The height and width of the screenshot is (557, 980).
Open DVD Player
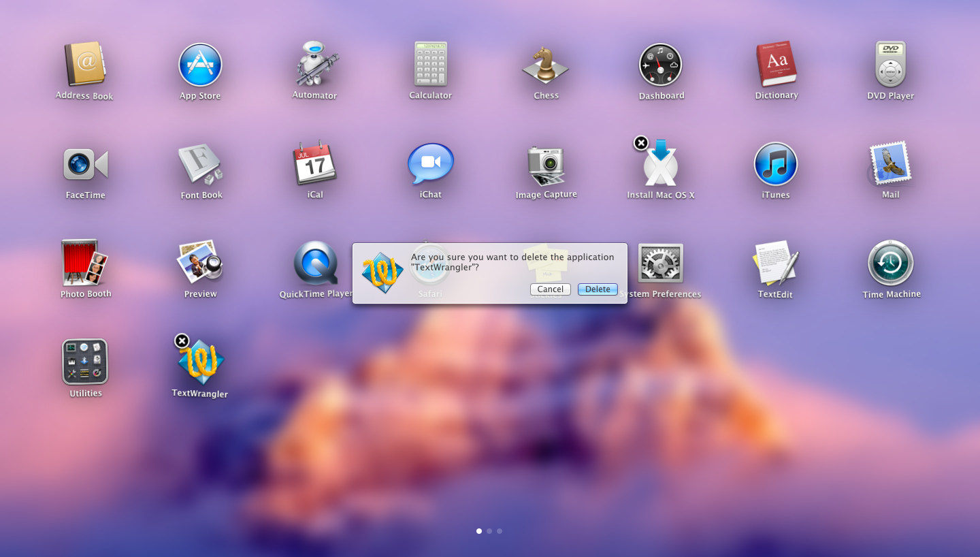890,64
